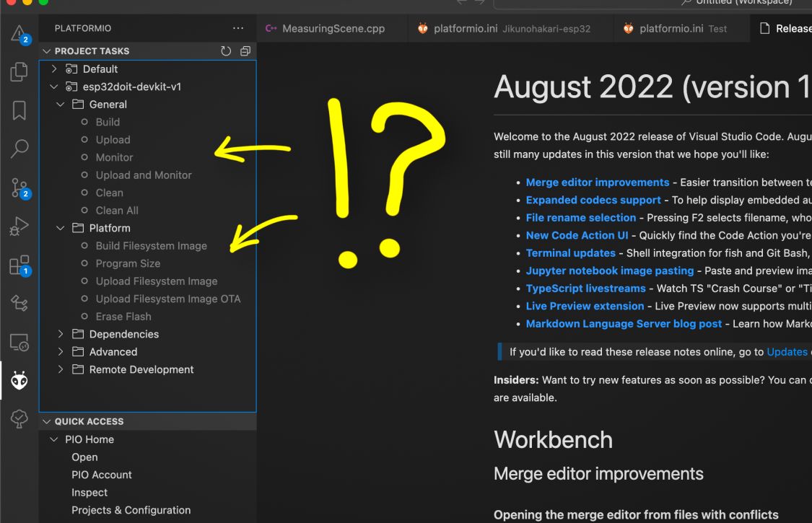812x523 pixels.
Task: Open the New Code Action UI link
Action: coord(577,235)
